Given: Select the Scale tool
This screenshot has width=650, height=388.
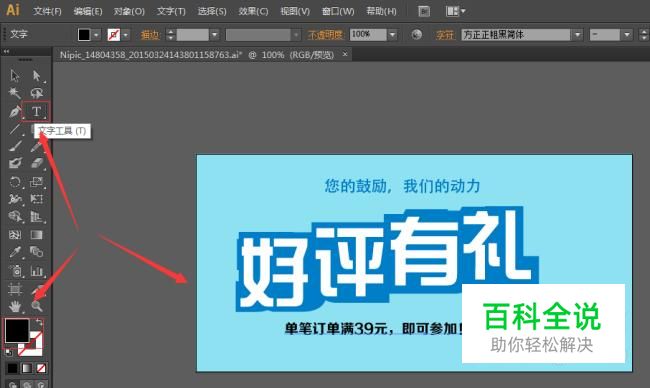Looking at the screenshot, I should pos(36,182).
